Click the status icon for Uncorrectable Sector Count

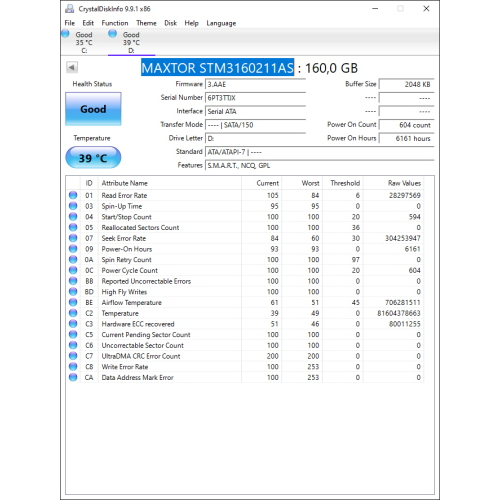click(x=73, y=345)
